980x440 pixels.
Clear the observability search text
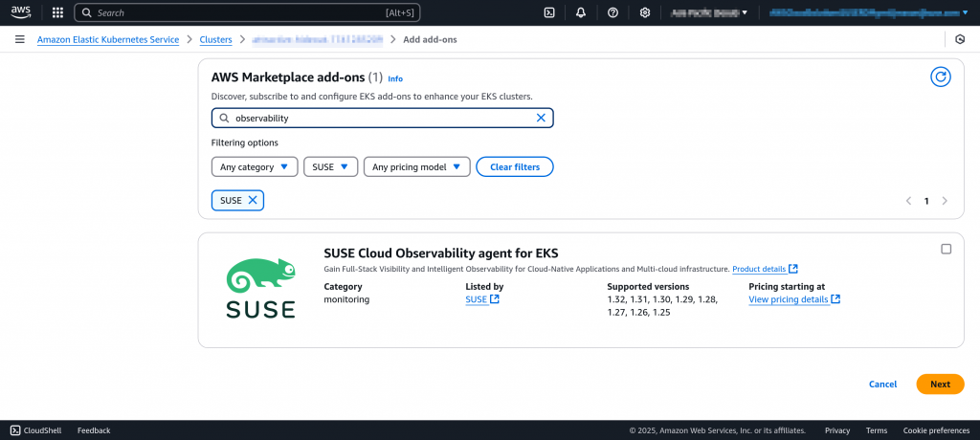pos(541,118)
